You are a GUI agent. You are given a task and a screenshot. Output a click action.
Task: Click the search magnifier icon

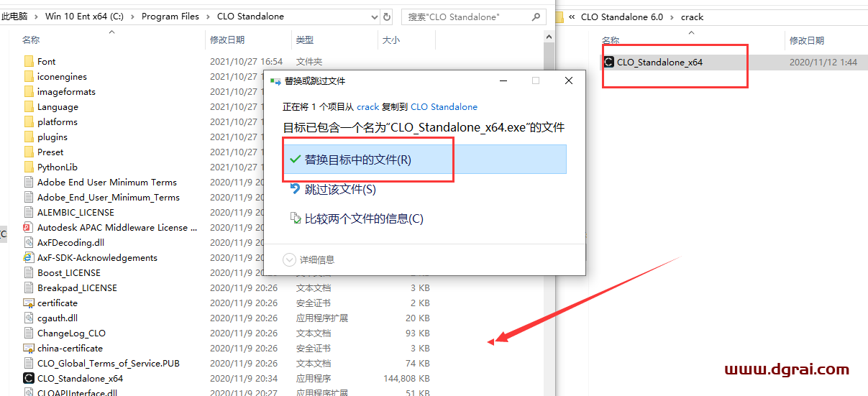tap(536, 17)
